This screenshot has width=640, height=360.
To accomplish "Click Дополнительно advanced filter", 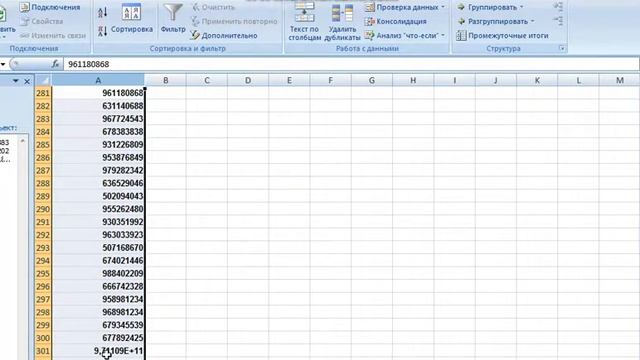I will [224, 36].
